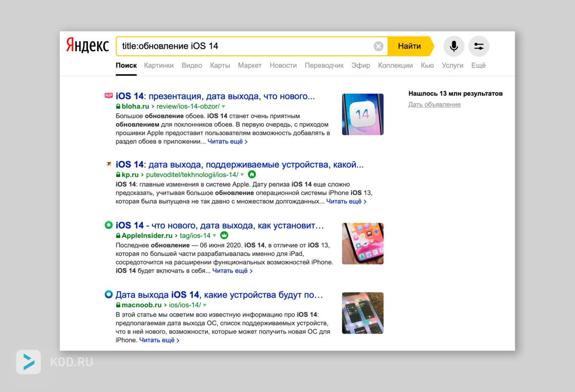This screenshot has height=392, width=575.
Task: Open the Коллекции tab
Action: pyautogui.click(x=395, y=66)
